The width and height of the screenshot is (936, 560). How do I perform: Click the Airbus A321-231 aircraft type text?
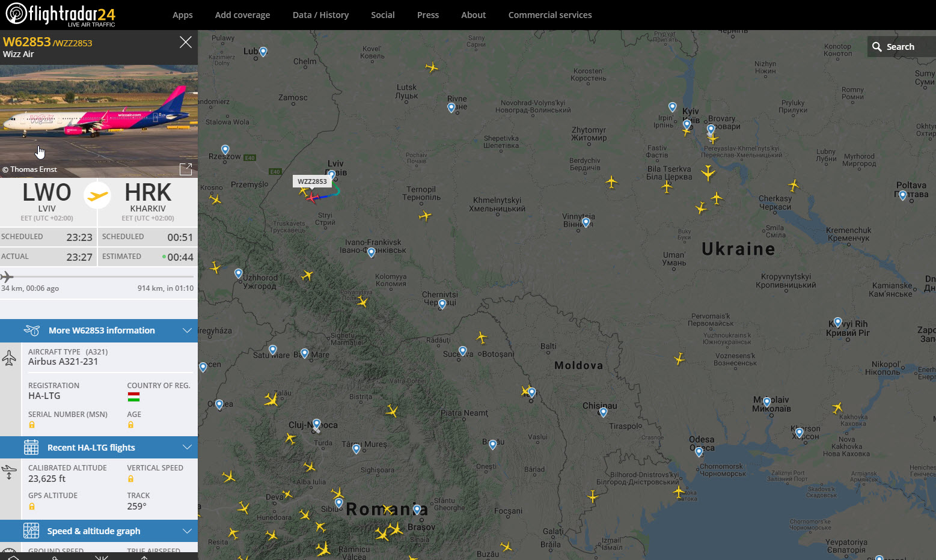(63, 362)
